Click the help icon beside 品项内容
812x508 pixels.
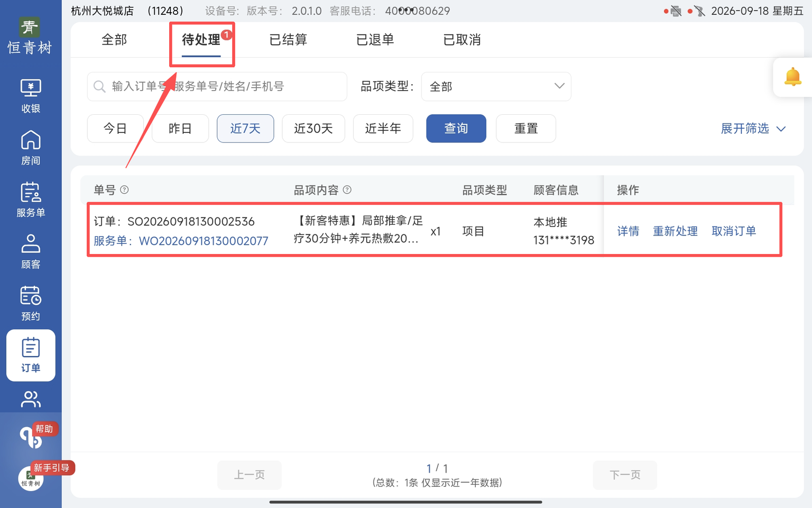[x=347, y=190]
